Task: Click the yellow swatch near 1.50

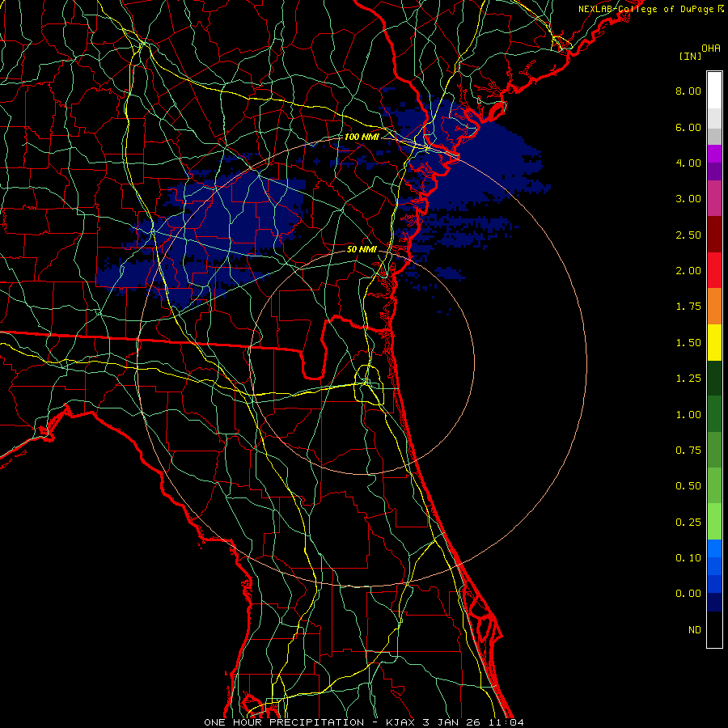Action: pos(714,342)
